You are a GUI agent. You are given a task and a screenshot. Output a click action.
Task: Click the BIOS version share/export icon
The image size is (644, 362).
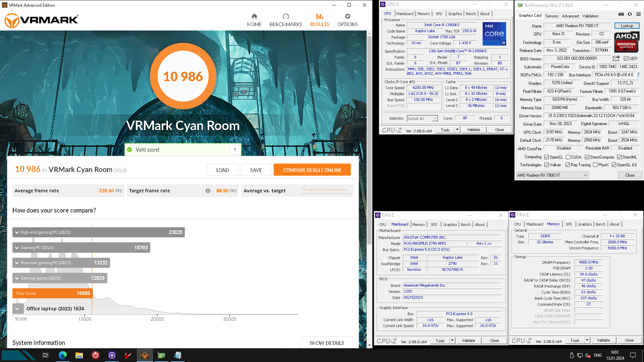(x=616, y=58)
